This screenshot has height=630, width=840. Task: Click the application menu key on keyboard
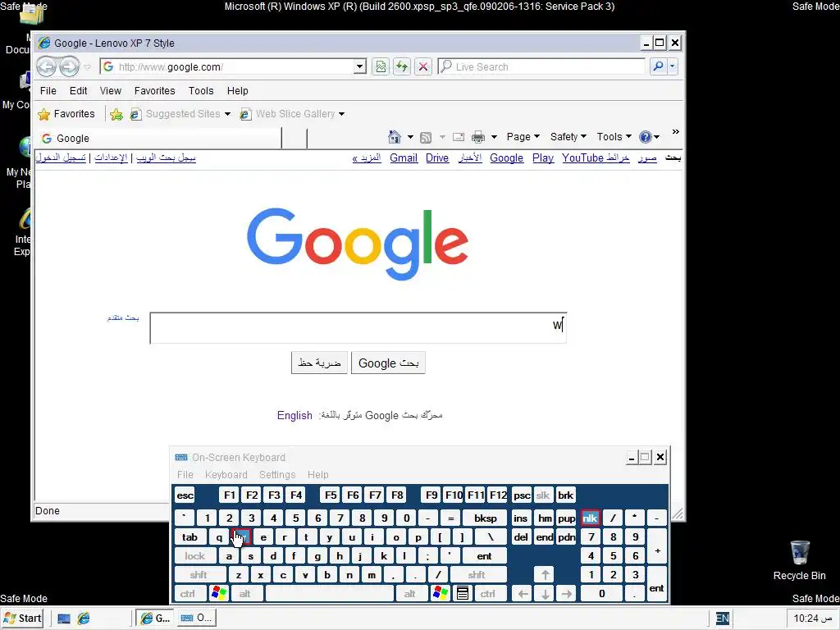click(463, 594)
